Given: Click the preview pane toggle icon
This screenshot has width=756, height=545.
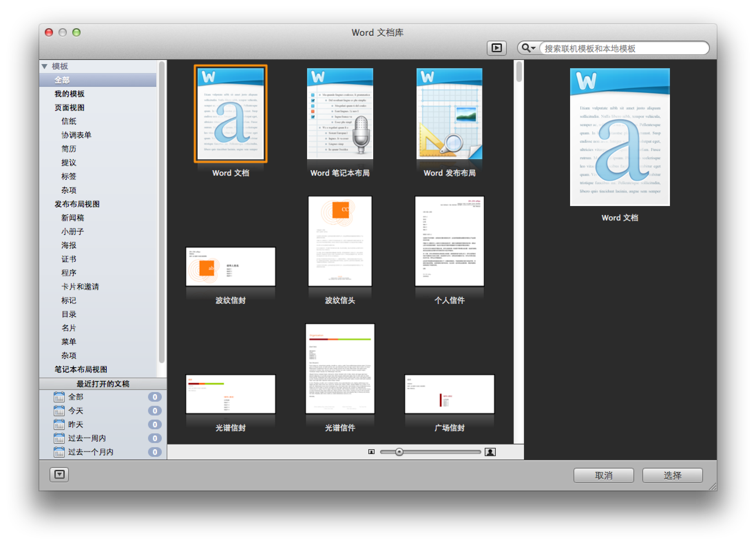Looking at the screenshot, I should pyautogui.click(x=496, y=48).
